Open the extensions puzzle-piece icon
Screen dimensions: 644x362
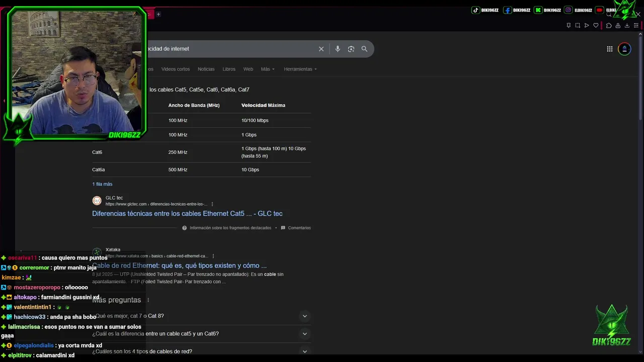pos(609,25)
